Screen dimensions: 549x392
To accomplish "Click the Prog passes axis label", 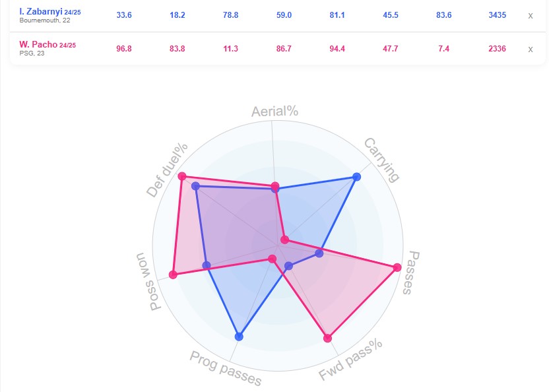I will (x=226, y=368).
